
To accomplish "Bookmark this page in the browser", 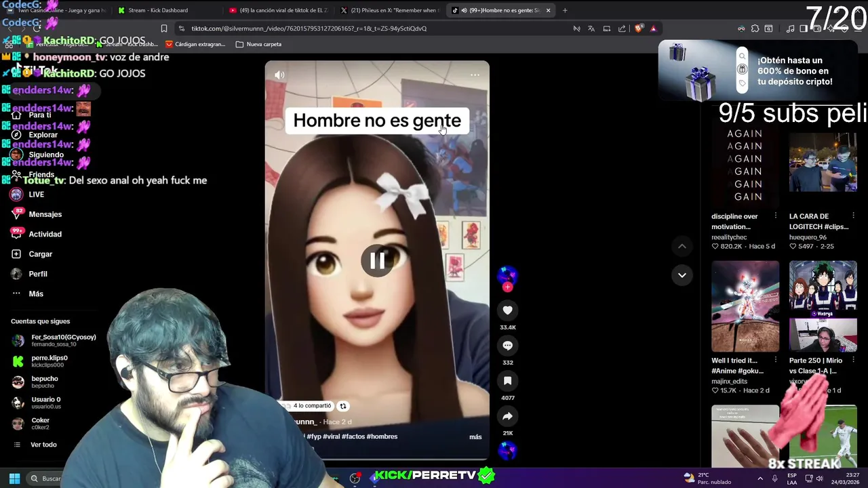I will (x=164, y=28).
